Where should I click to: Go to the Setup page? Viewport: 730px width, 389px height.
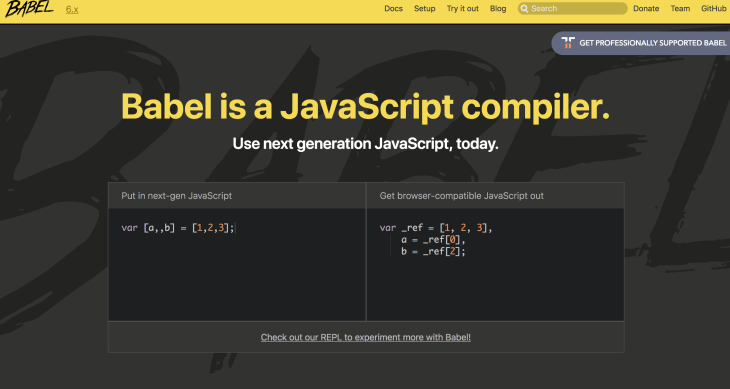(425, 8)
